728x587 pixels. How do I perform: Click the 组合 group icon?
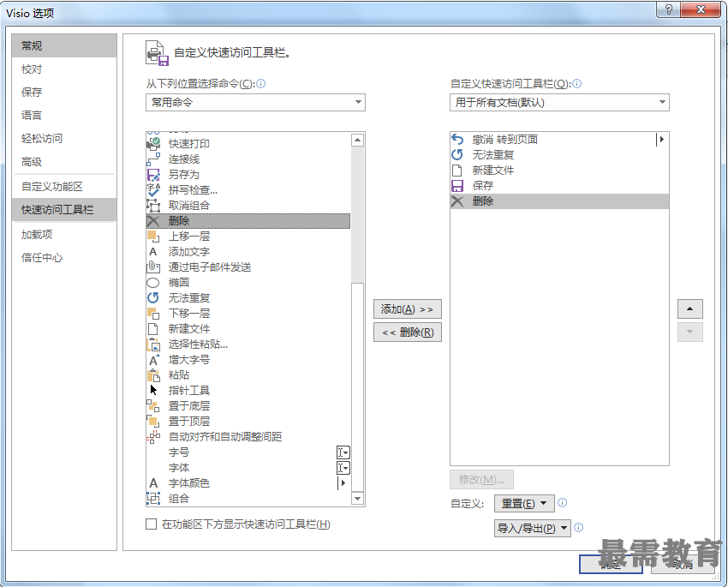click(153, 498)
